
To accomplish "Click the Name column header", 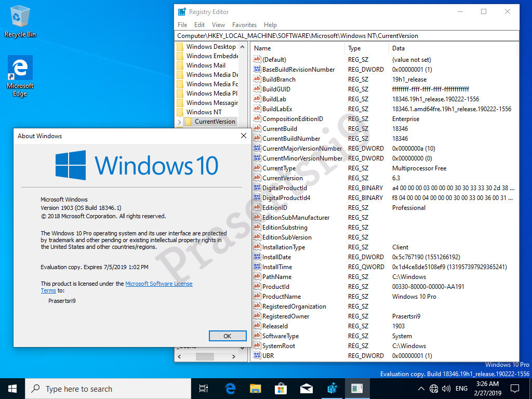I will pos(298,48).
